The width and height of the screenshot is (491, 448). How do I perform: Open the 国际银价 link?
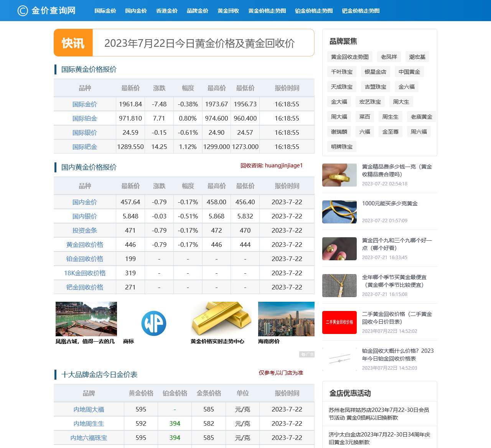pos(85,132)
